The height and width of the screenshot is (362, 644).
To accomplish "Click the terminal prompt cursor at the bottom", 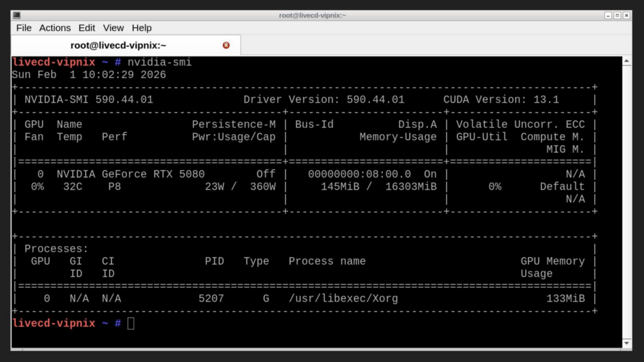I will pyautogui.click(x=131, y=324).
